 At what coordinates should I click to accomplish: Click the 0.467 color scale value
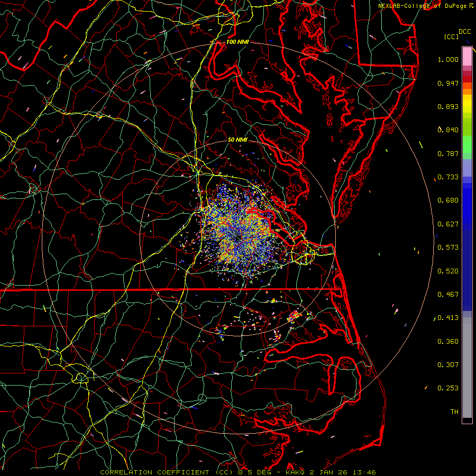[x=448, y=295]
